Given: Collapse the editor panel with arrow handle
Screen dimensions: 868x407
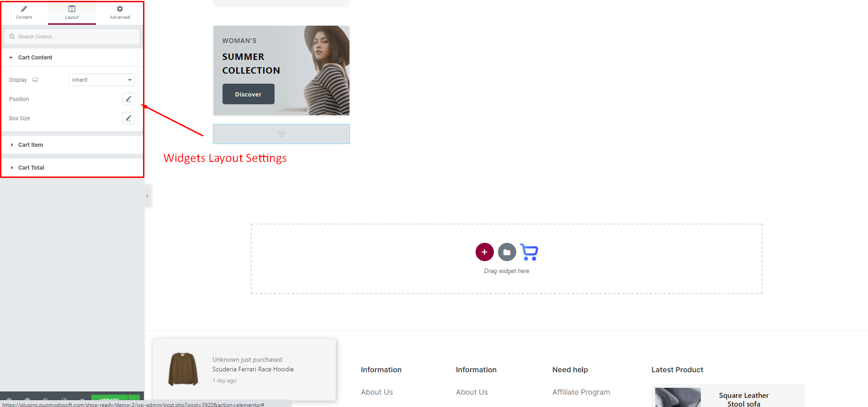Looking at the screenshot, I should point(148,196).
